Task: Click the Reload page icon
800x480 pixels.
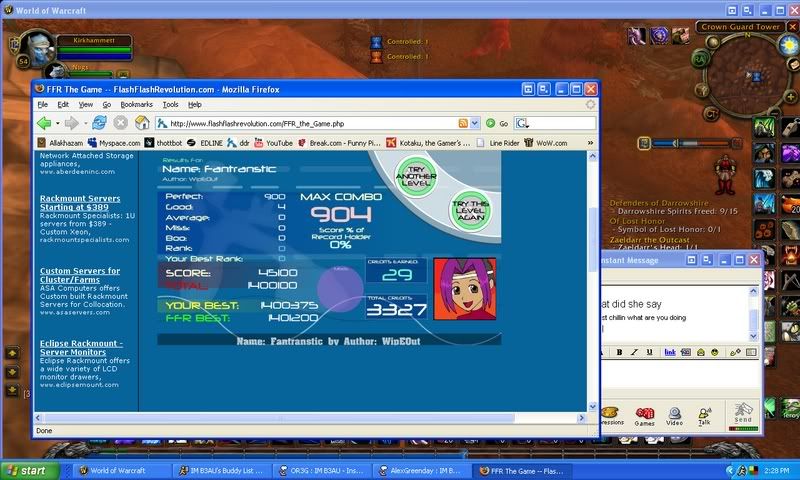Action: (x=99, y=123)
